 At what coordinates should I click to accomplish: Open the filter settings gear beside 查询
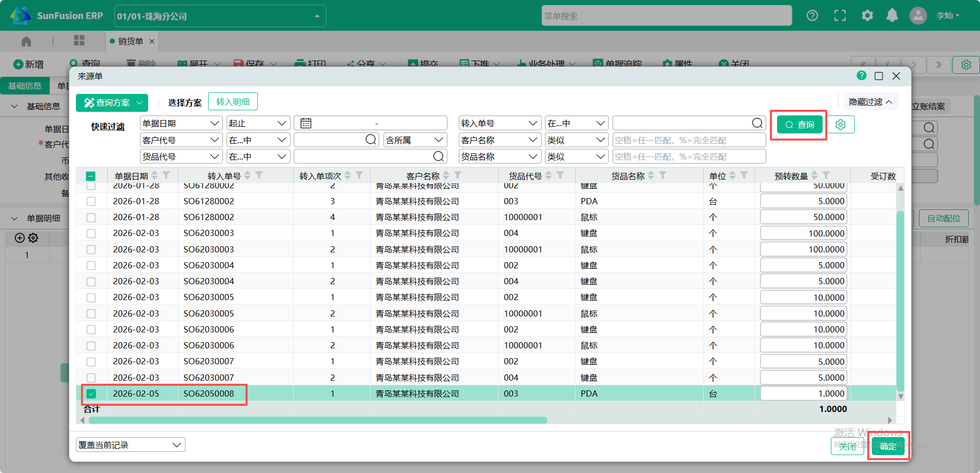tap(841, 125)
